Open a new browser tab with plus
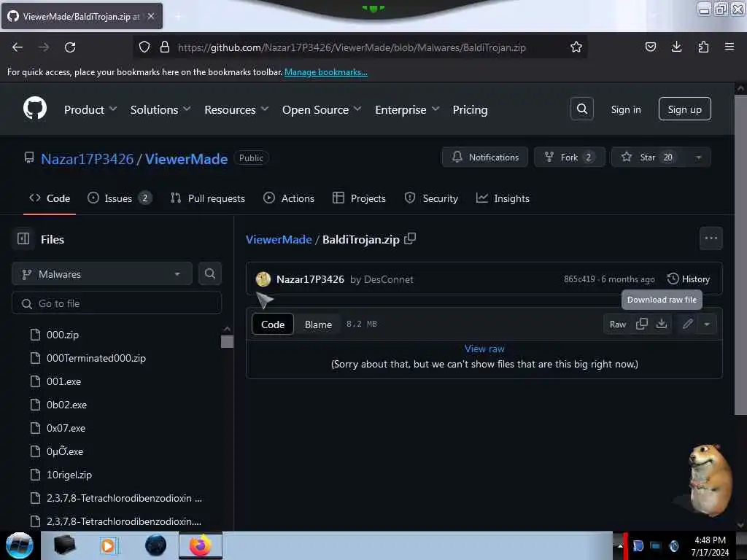 [178, 16]
